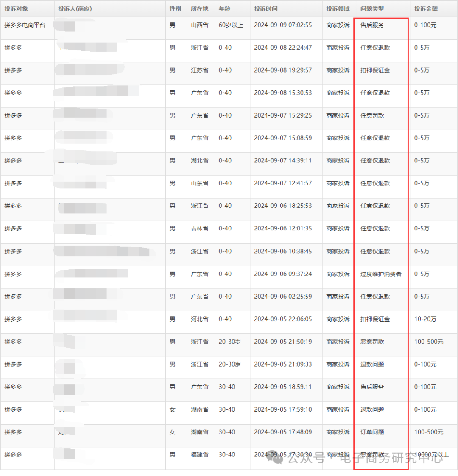Click the timestamp 2024-09-08 15:30:53

283,93
